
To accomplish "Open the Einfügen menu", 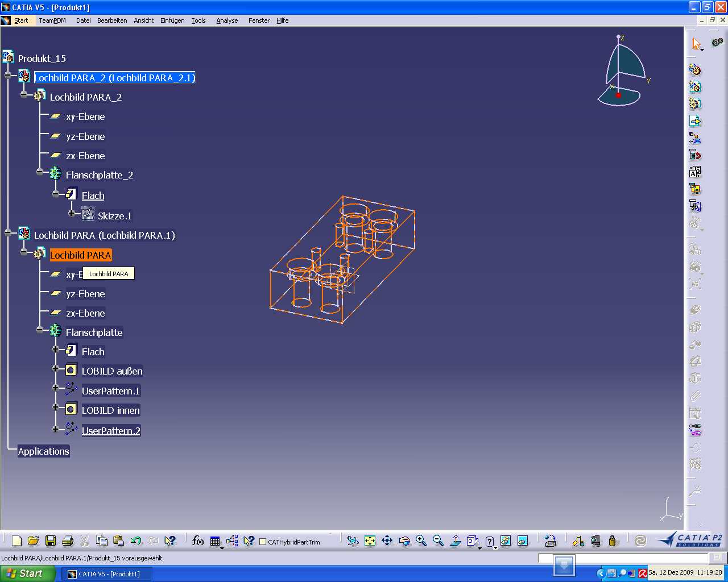I will coord(172,20).
